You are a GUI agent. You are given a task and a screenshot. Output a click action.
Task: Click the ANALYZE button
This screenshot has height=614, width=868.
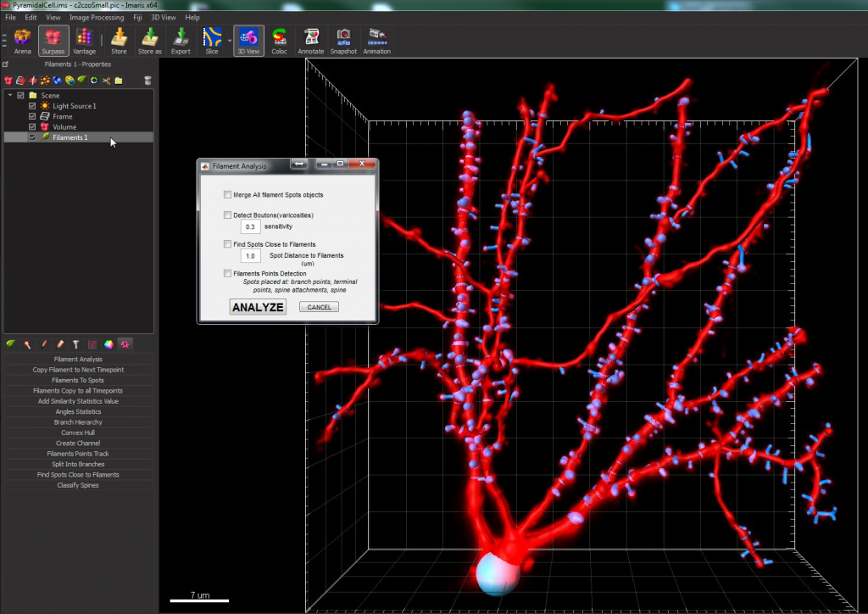pos(258,307)
